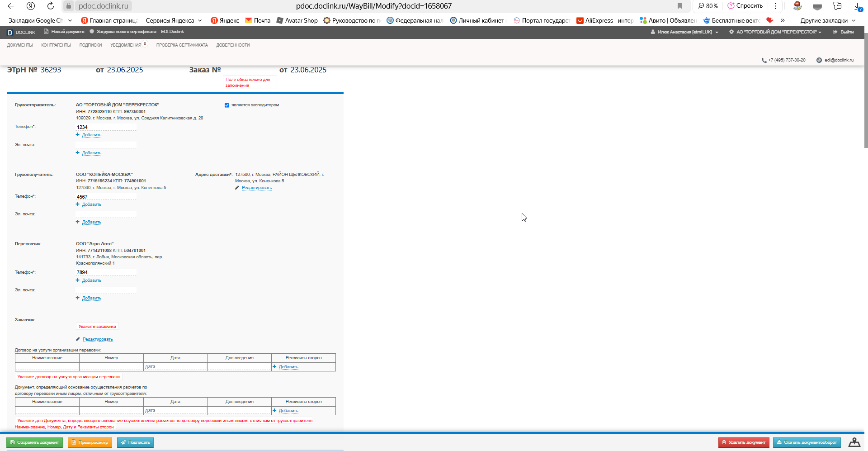Viewport: 868px width, 451px height.
Task: Open the Яндекс bookmark
Action: point(225,20)
